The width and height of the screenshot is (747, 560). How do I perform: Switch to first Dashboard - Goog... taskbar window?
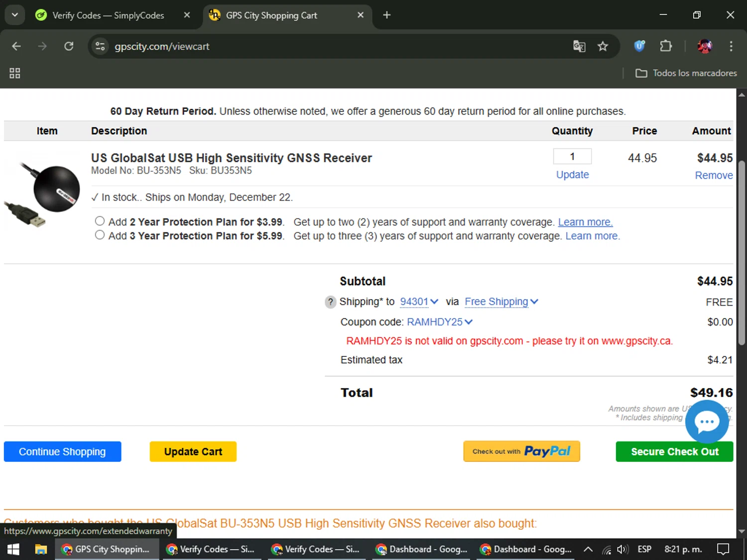422,549
